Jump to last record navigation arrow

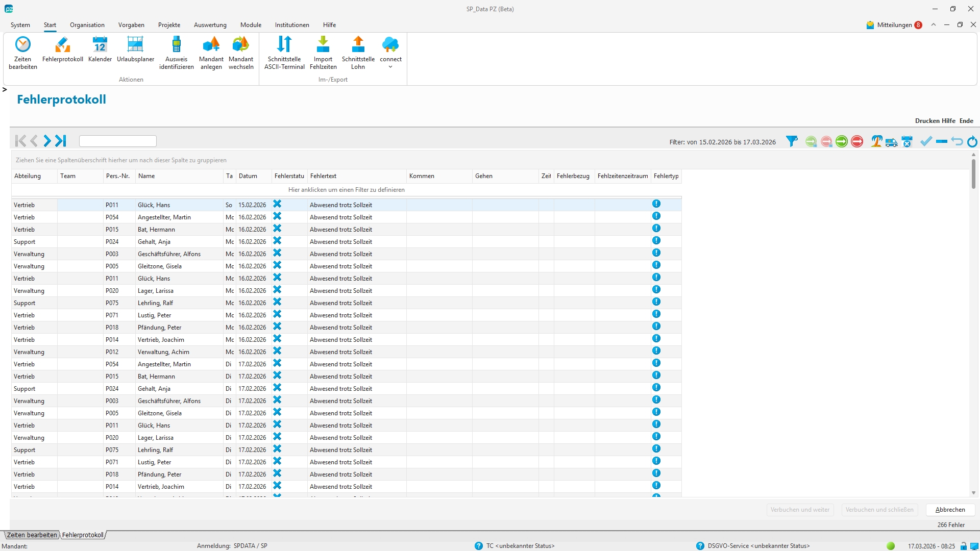(61, 141)
